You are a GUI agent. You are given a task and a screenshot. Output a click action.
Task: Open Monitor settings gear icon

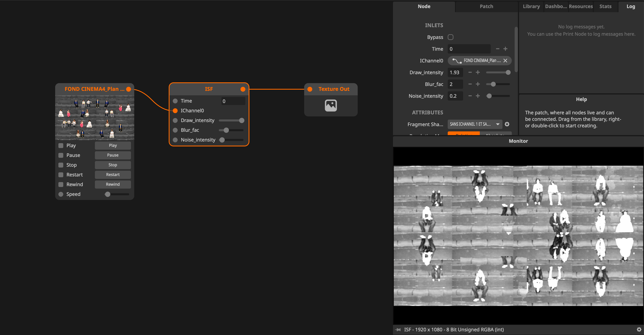pos(639,330)
